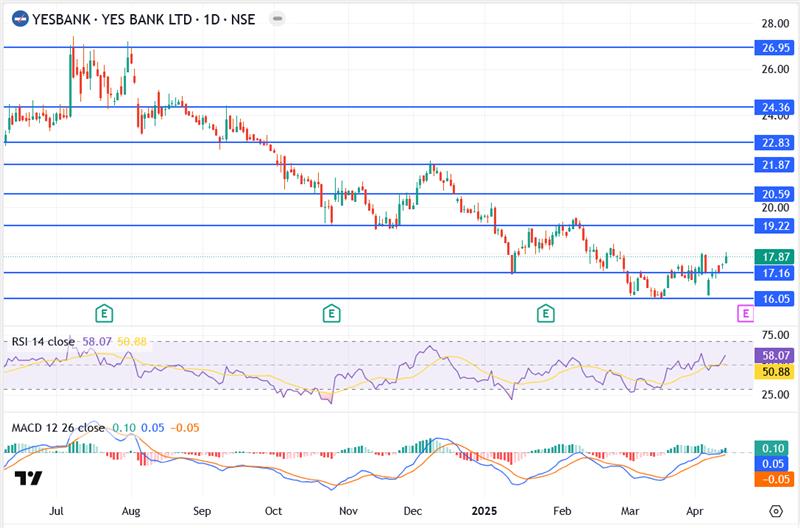Click the 26.95 horizontal line price label

coord(776,47)
